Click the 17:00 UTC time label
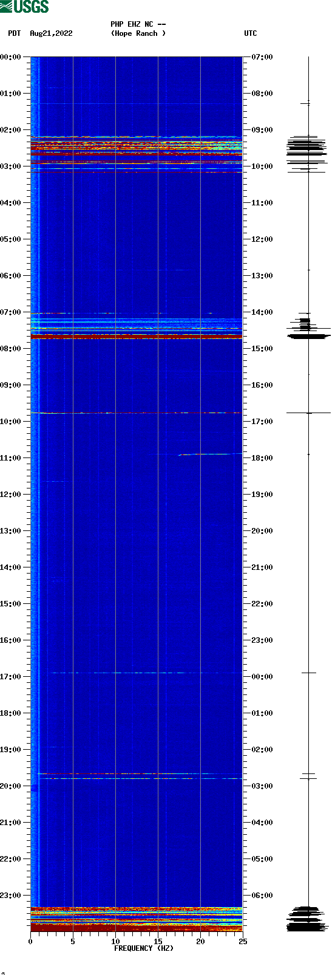 coord(262,421)
